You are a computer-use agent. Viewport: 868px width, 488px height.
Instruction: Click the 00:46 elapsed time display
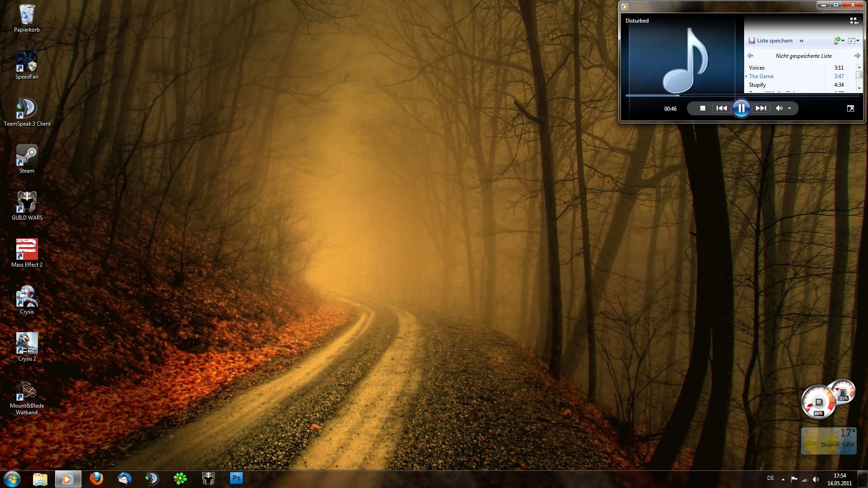(670, 109)
